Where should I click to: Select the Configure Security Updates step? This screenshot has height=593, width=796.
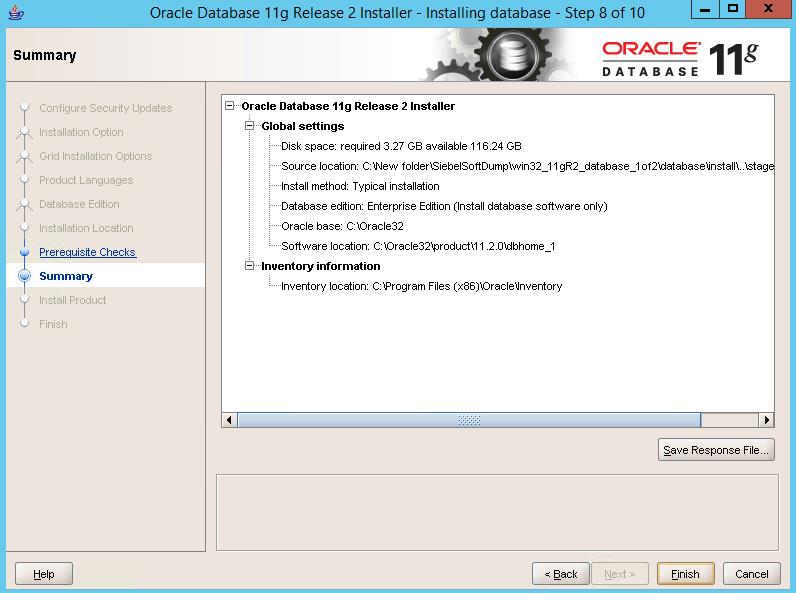click(x=106, y=108)
